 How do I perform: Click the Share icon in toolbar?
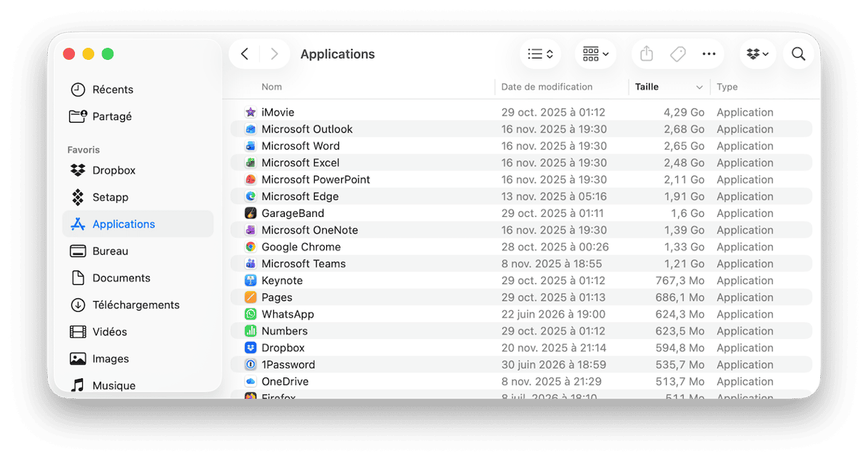pyautogui.click(x=647, y=54)
